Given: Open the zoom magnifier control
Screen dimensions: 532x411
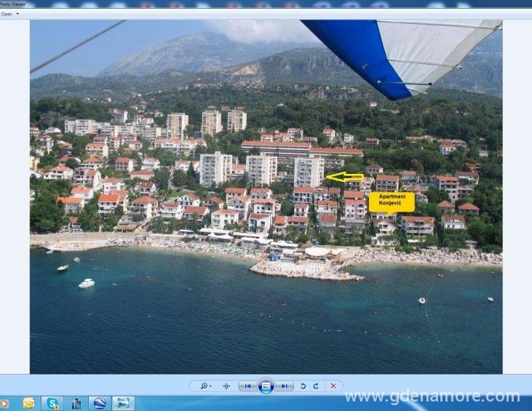Looking at the screenshot, I should (x=206, y=386).
